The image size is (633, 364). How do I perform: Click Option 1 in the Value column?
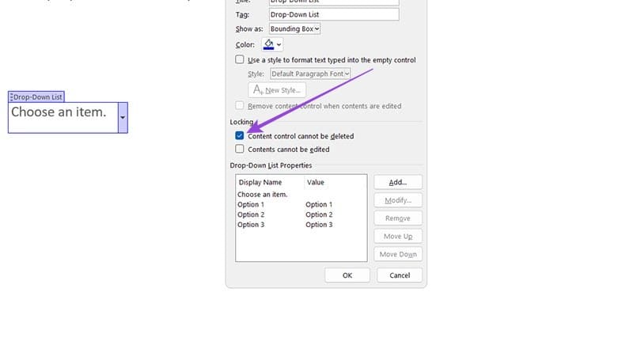(x=319, y=205)
